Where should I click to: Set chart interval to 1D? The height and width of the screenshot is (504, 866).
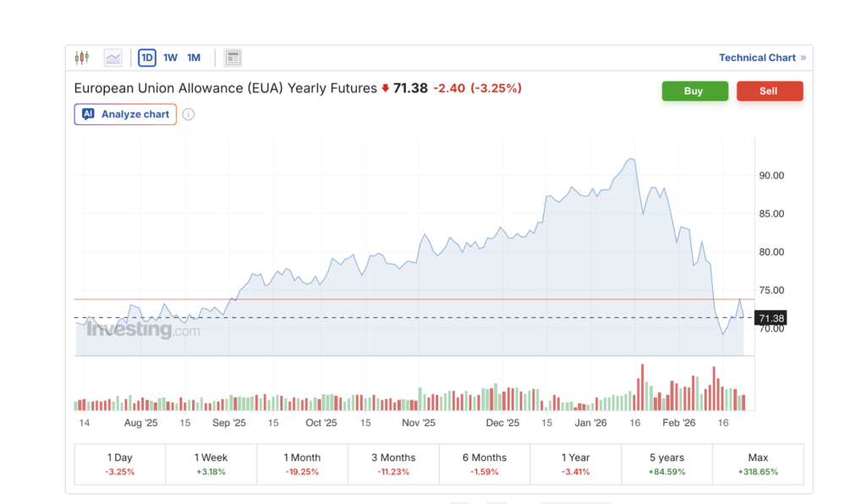pos(147,58)
